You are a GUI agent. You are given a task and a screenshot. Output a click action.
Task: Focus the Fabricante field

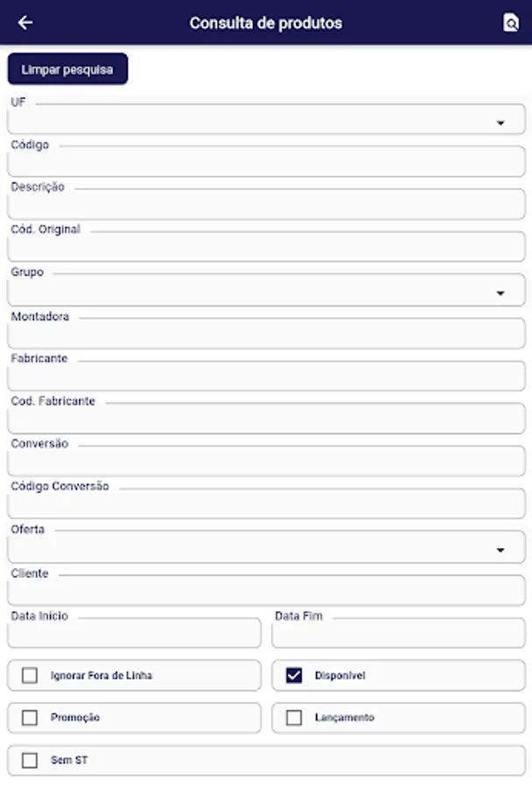pyautogui.click(x=266, y=376)
